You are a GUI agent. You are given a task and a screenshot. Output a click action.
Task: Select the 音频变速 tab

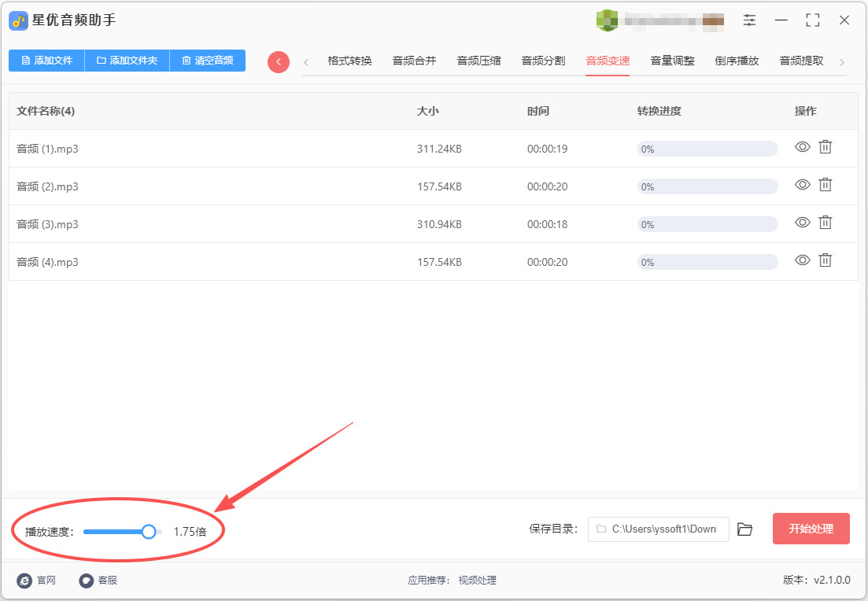click(x=608, y=61)
